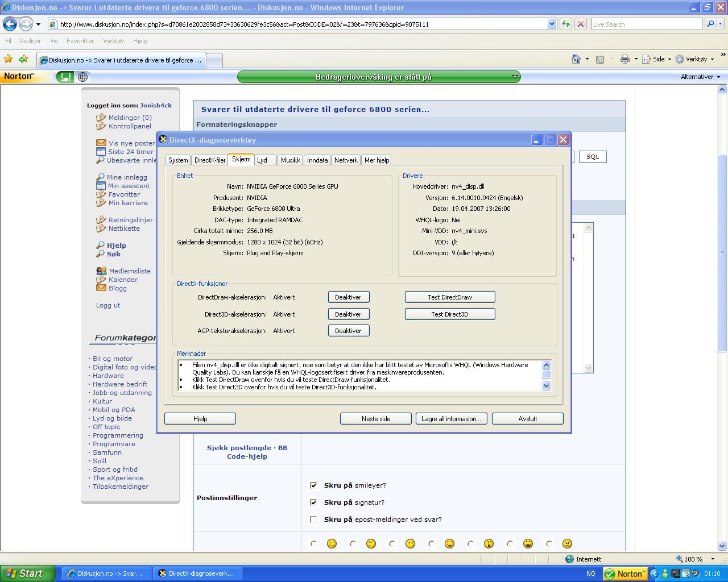Enable epost-meldinger ved svar checkbox
The height and width of the screenshot is (582, 728).
point(313,519)
